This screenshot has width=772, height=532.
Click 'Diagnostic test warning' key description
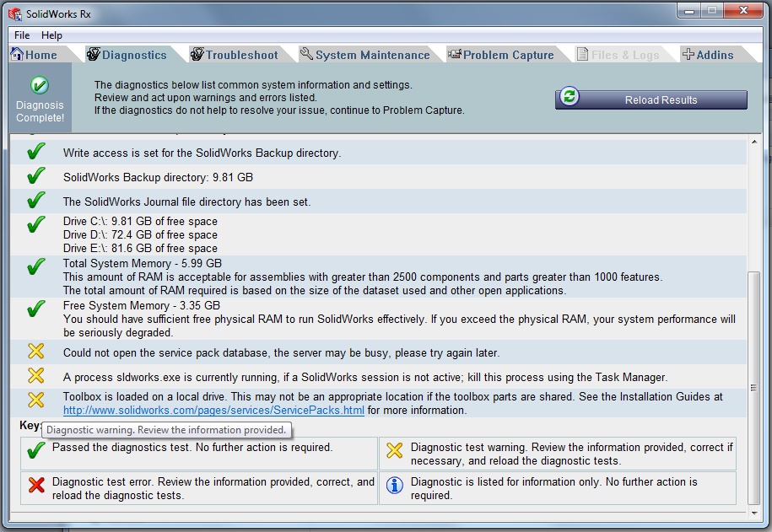pyautogui.click(x=571, y=454)
